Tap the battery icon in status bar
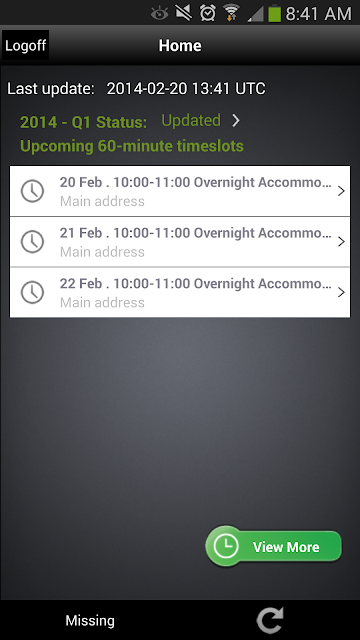360x640 pixels. 274,13
